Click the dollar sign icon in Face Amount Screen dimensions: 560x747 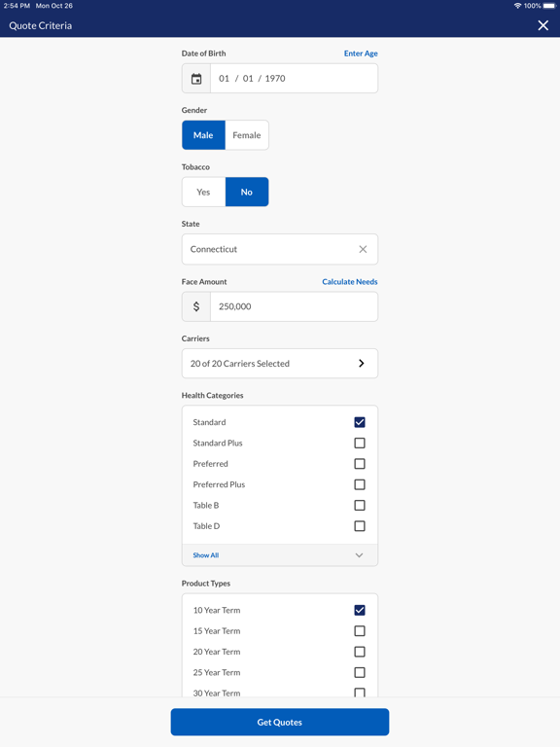tap(196, 306)
